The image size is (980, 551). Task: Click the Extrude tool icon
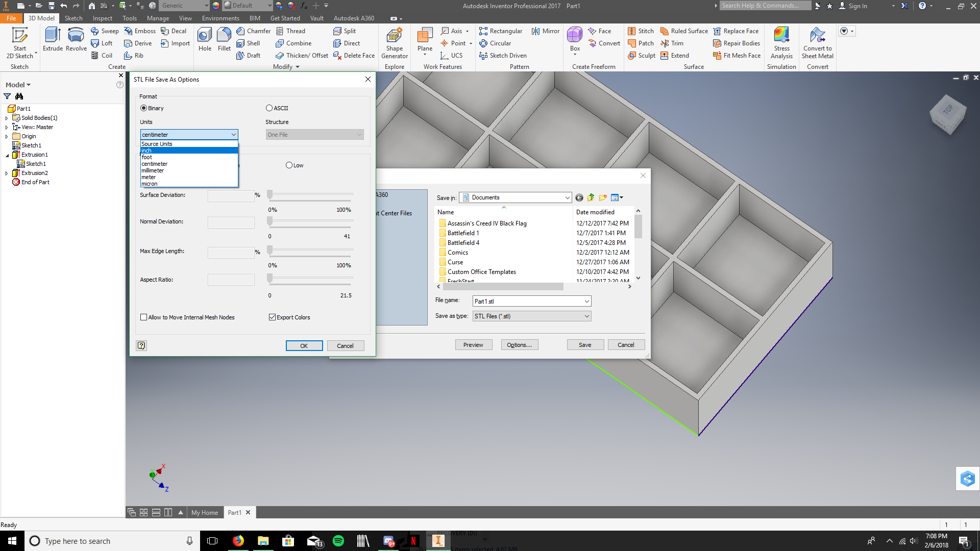click(x=52, y=37)
